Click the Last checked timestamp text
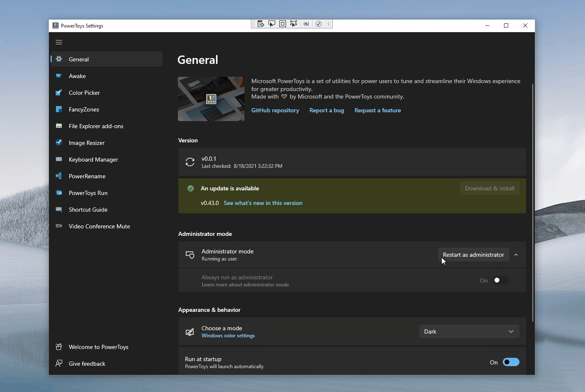Image resolution: width=585 pixels, height=392 pixels. [x=242, y=166]
